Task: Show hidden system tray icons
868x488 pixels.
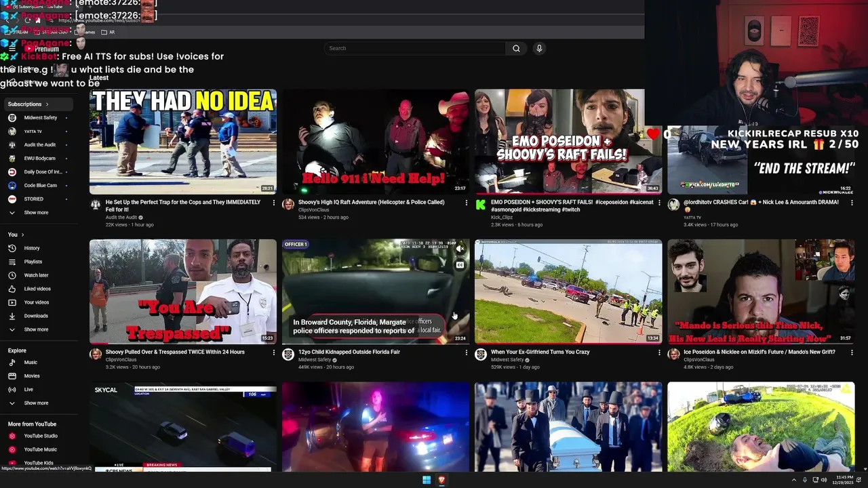Action: tap(794, 480)
